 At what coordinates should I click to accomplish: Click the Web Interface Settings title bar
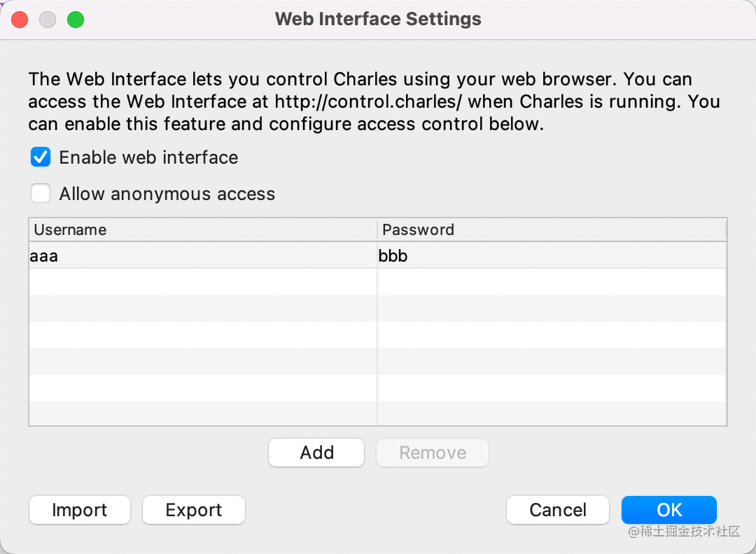click(x=378, y=19)
